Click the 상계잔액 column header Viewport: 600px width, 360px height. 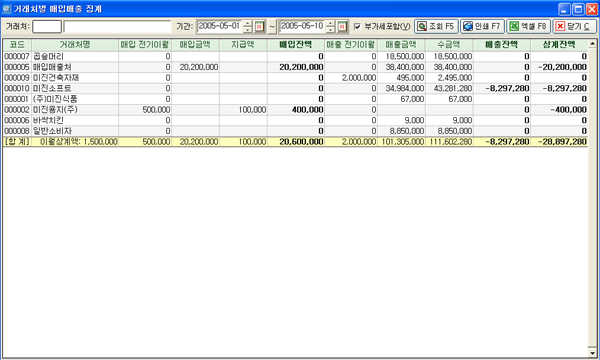pyautogui.click(x=559, y=45)
